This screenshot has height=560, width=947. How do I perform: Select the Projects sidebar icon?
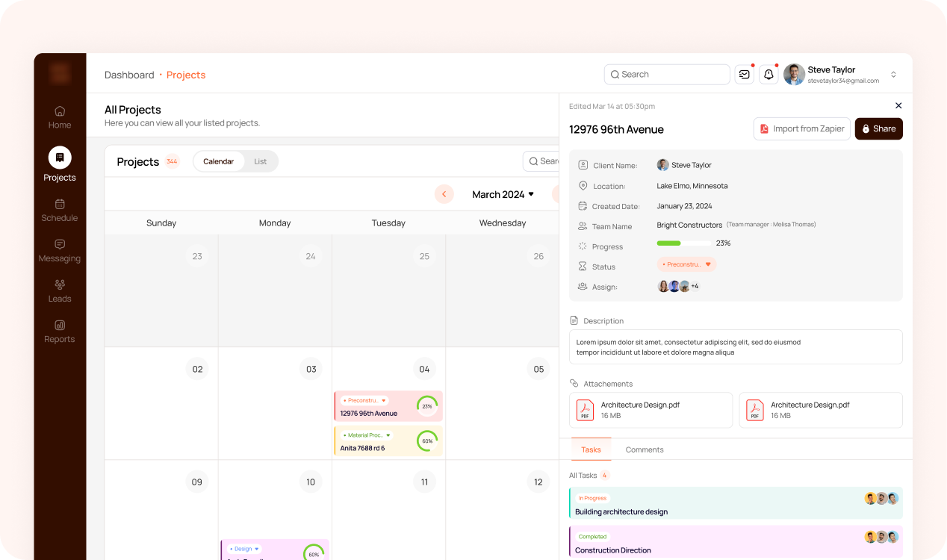click(60, 158)
